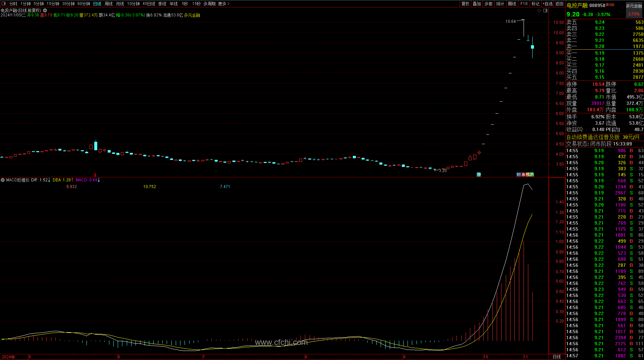Viewport: 644px width, 360px height.
Task: Click the diamond icon above the chart
Action: coord(539,11)
